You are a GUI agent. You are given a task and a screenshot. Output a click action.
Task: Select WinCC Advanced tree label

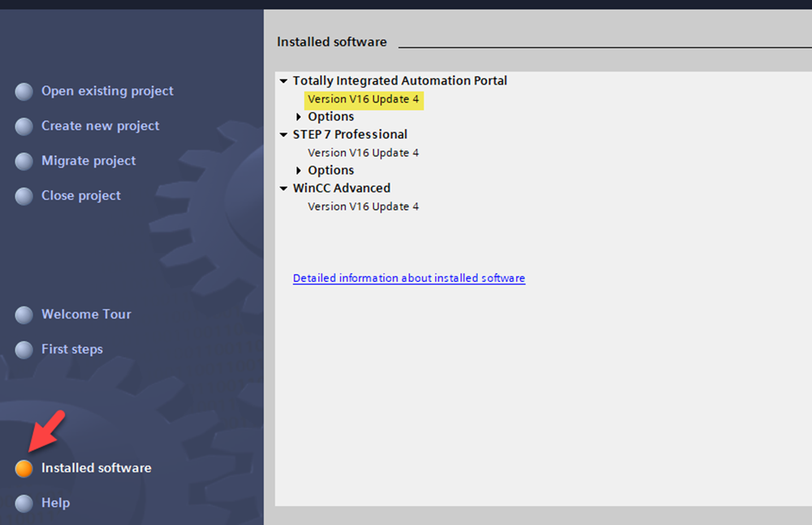[342, 188]
